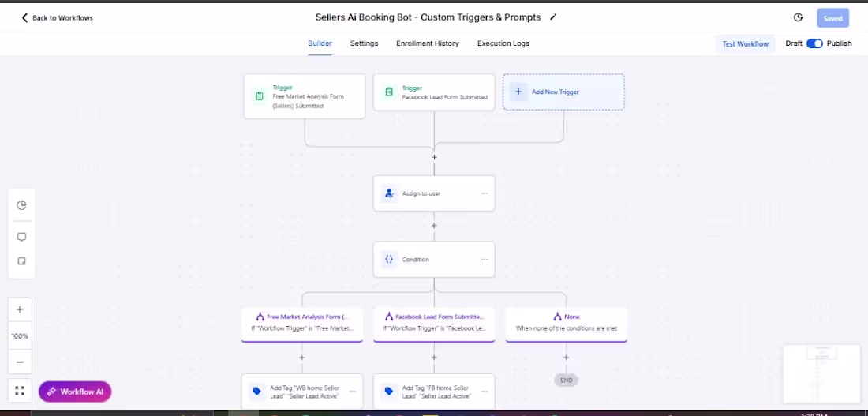868x416 pixels.
Task: Click the 100% zoom level
Action: 20,336
